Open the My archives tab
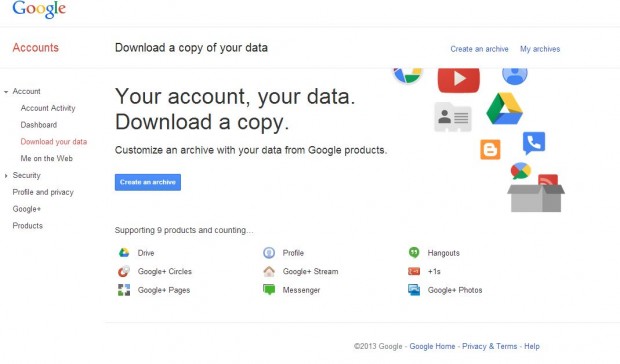 (540, 49)
